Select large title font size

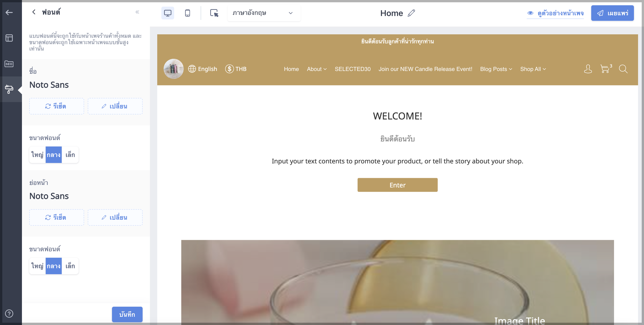tap(37, 155)
